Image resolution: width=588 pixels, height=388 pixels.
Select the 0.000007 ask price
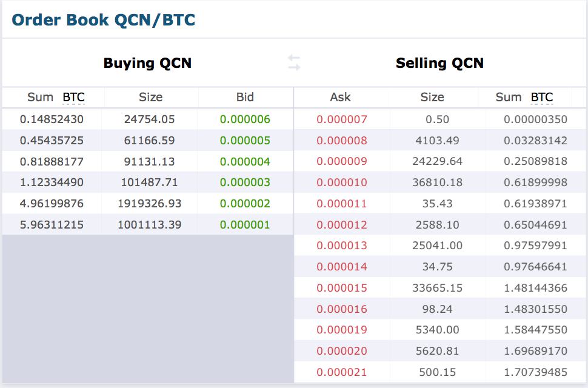click(x=342, y=119)
